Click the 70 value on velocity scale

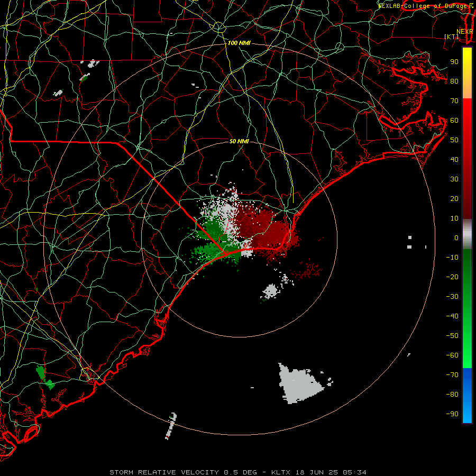pyautogui.click(x=454, y=101)
